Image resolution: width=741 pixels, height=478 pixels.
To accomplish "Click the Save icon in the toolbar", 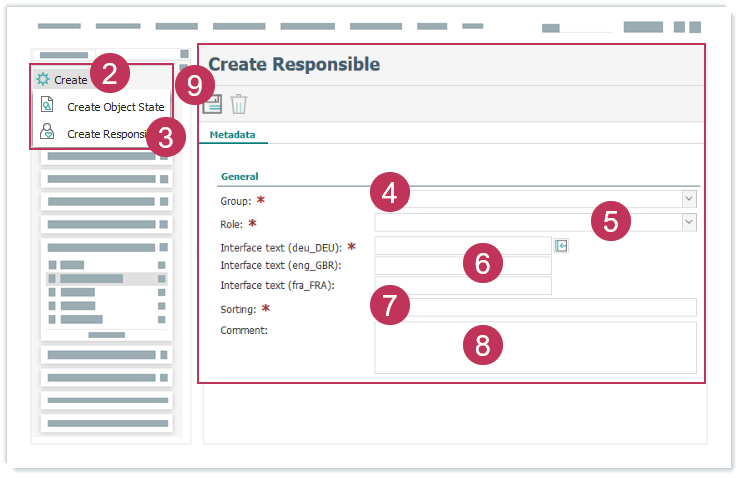I will tap(213, 103).
